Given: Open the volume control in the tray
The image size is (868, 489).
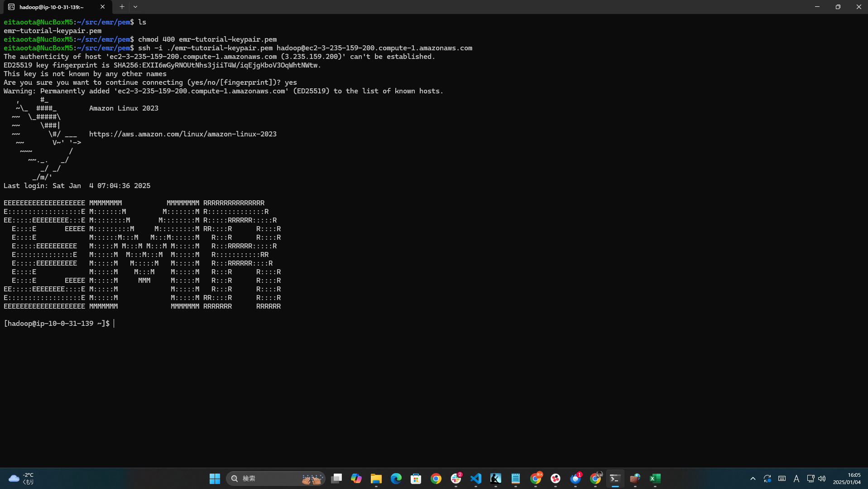Looking at the screenshot, I should pyautogui.click(x=822, y=479).
